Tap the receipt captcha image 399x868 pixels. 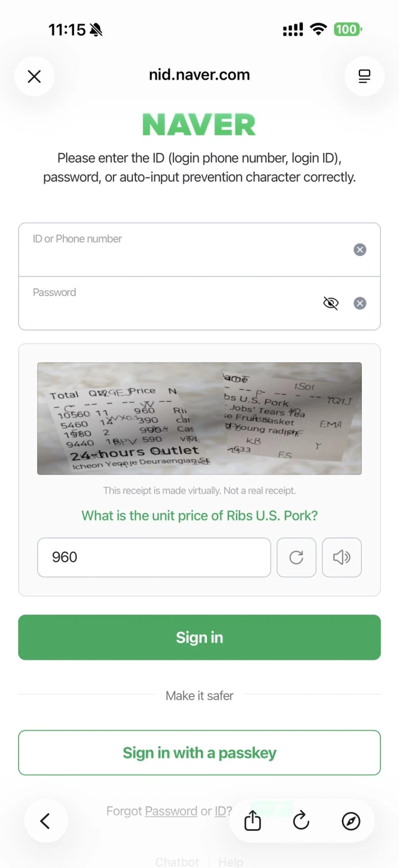click(x=199, y=418)
